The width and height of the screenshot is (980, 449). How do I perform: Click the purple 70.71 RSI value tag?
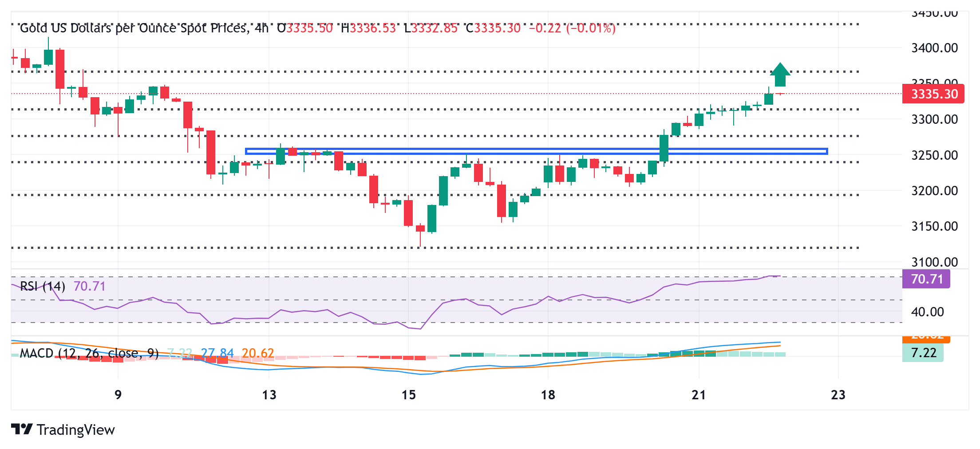coord(926,279)
